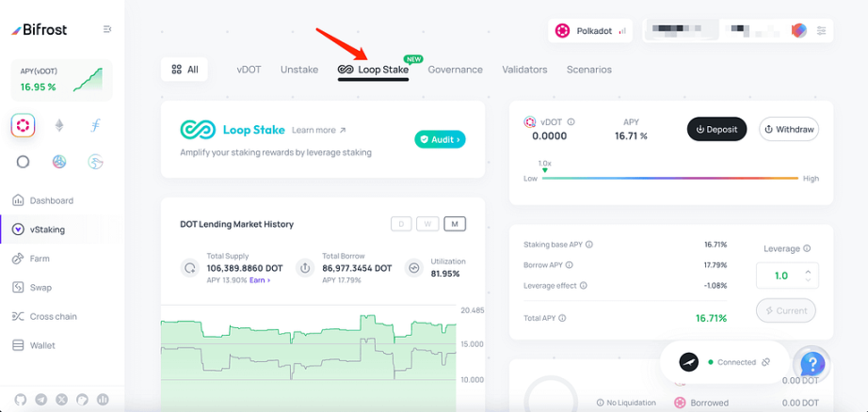Select the Filecoin chain icon
Image resolution: width=868 pixels, height=412 pixels.
pos(95,126)
